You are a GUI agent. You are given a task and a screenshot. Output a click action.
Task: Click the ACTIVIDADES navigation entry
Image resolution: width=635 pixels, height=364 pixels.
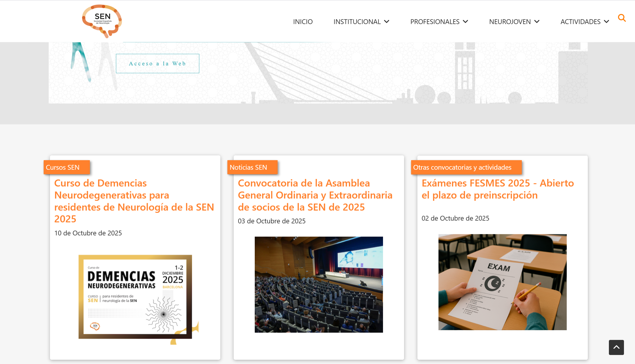(581, 22)
